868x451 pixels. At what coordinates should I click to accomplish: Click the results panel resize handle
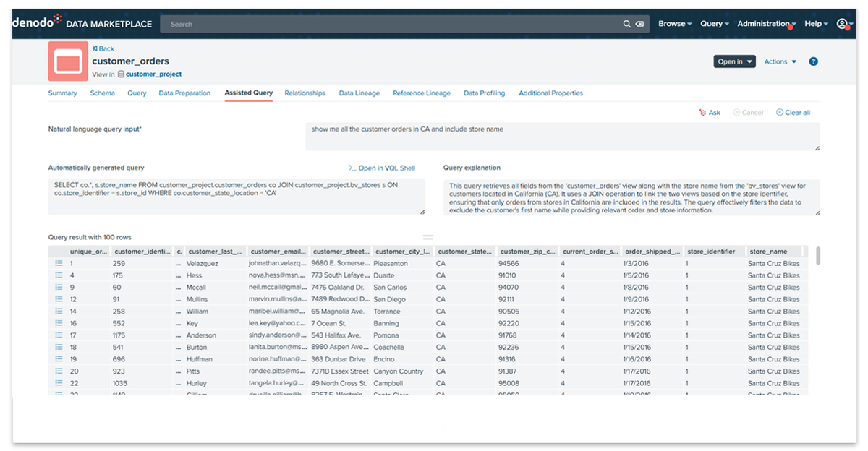[x=427, y=237]
